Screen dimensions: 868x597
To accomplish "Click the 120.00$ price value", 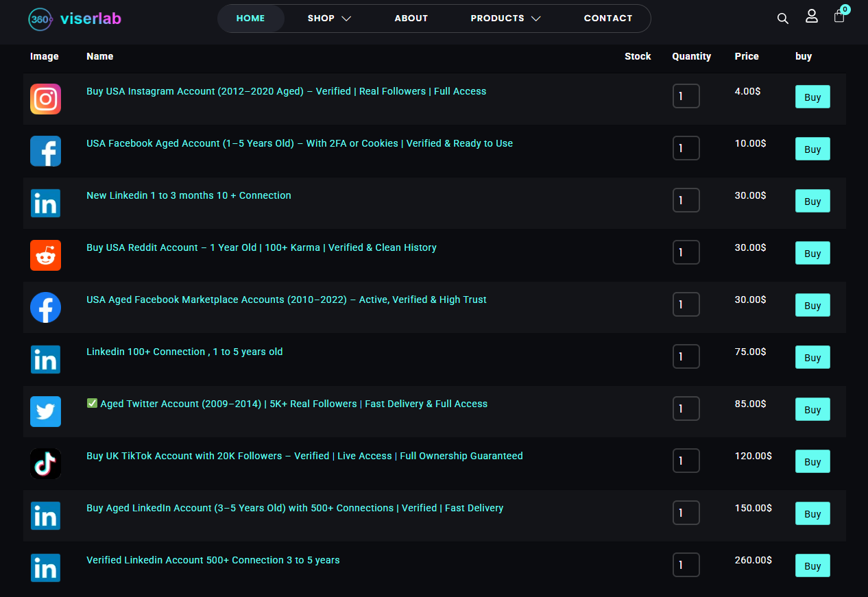I will [x=753, y=456].
